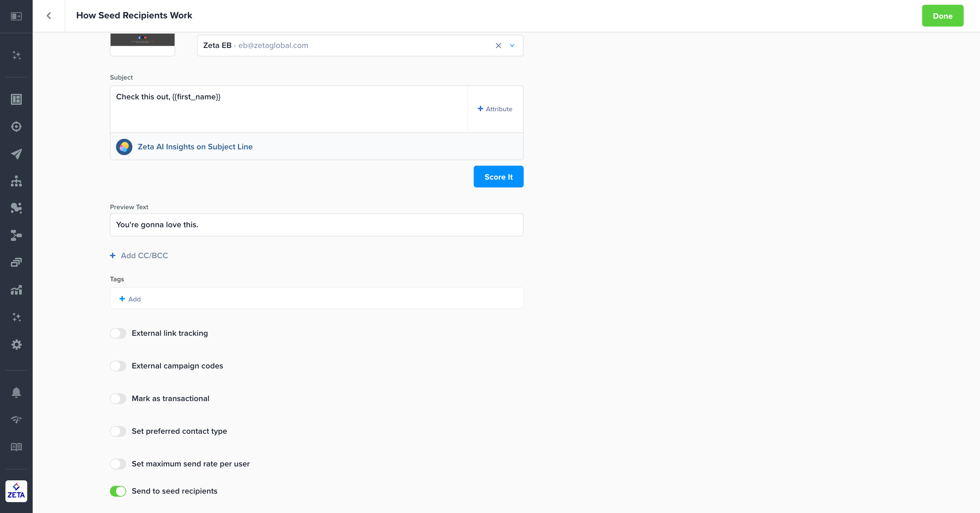This screenshot has height=513, width=980.
Task: Expand Zeta AI Insights on Subject Line
Action: pos(195,147)
